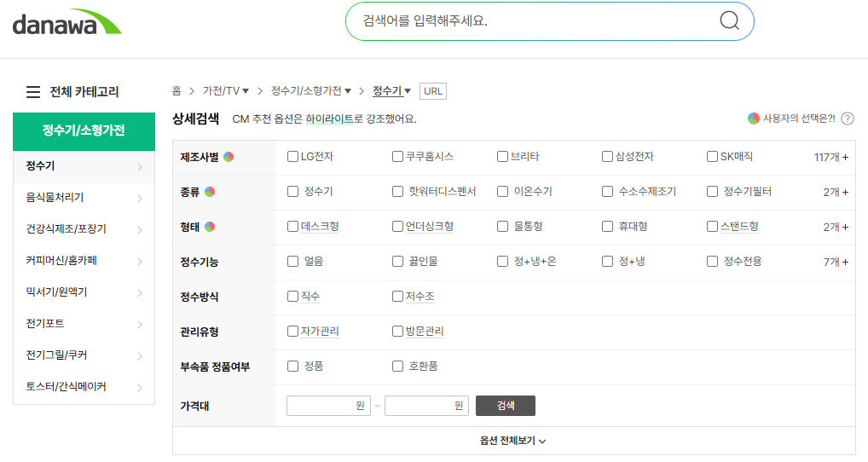Image resolution: width=868 pixels, height=462 pixels.
Task: Check the 쿠쿠홈시스 checkbox
Action: tap(397, 157)
